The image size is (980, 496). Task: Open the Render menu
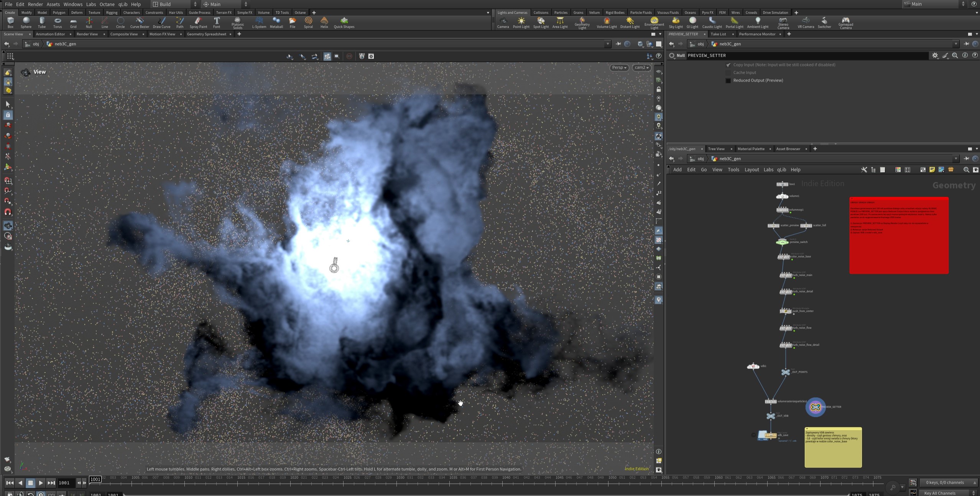(x=35, y=4)
